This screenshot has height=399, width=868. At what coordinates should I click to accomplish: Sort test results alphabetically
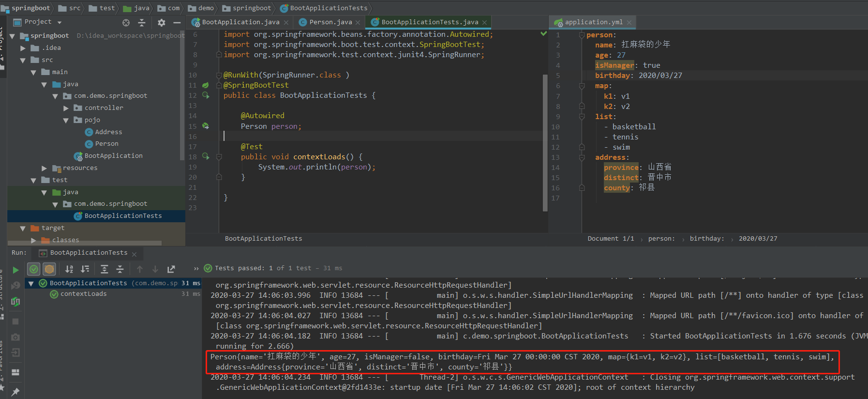point(69,269)
